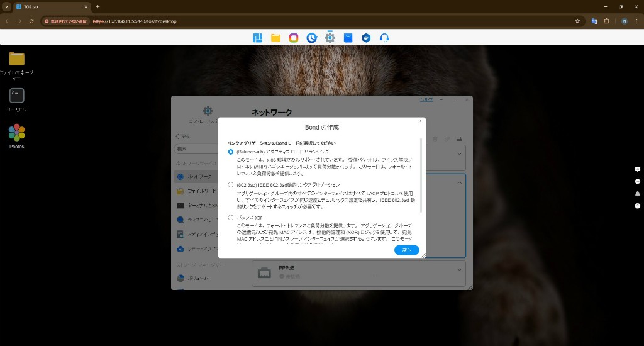Image resolution: width=644 pixels, height=346 pixels.
Task: Bookmark this page with the star icon
Action: pyautogui.click(x=577, y=21)
